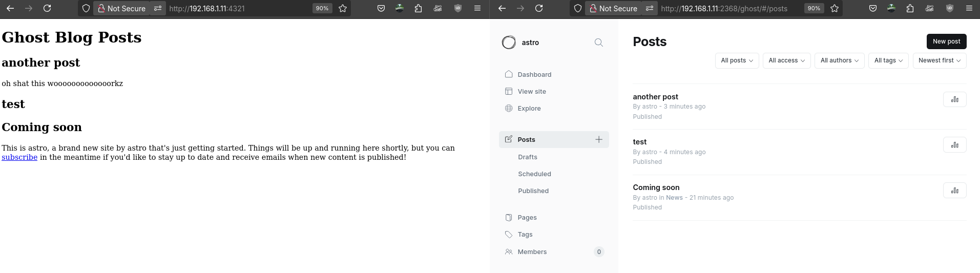Click 'Coming soon' heading on blog page

pos(41,127)
